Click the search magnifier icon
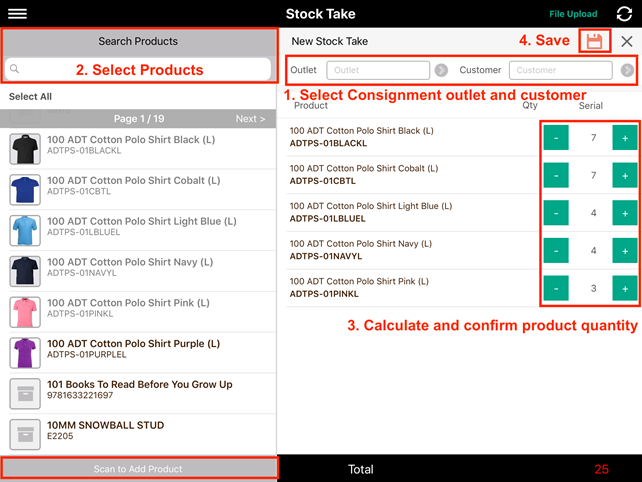Viewport: 642px width, 482px height. point(14,69)
